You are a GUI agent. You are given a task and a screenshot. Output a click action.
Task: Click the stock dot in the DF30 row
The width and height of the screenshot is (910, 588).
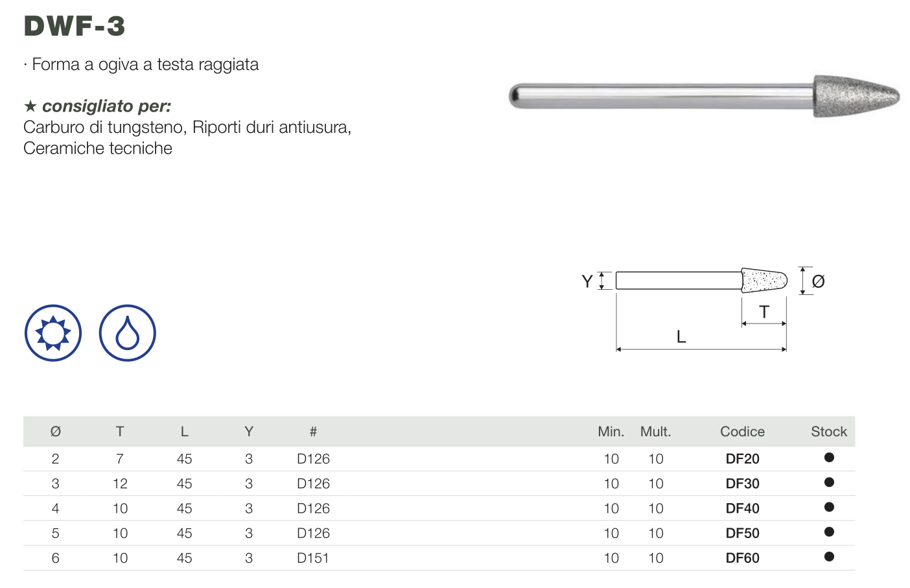pos(829,482)
